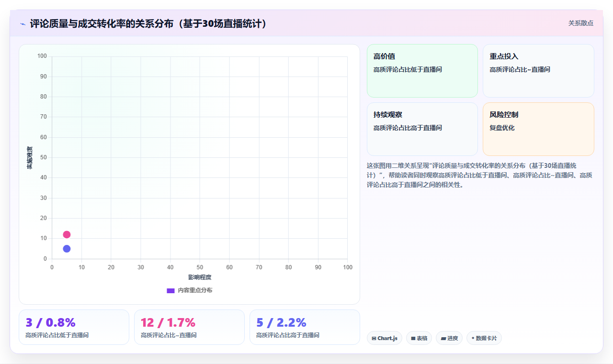Click the 复盘优化 text in 风险控制 card
Screen dimensions: 613x364
tap(502, 128)
